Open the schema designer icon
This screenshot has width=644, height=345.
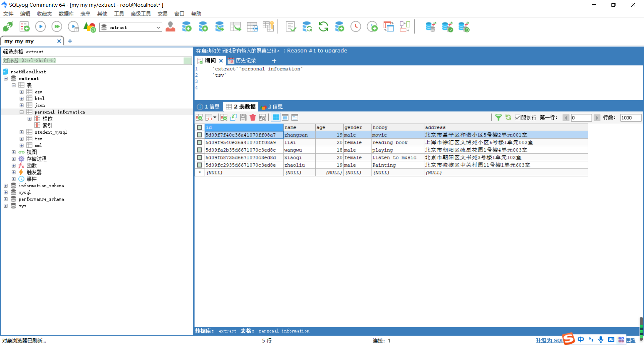[x=405, y=26]
